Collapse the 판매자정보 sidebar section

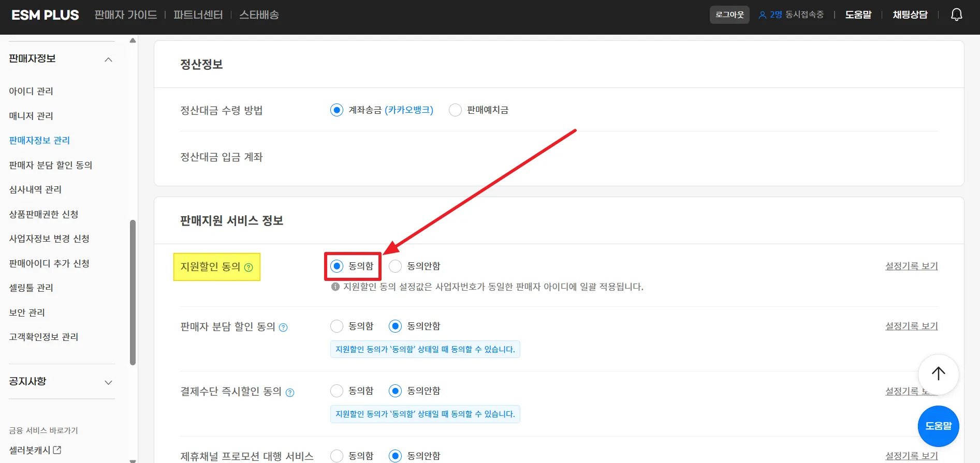click(108, 59)
